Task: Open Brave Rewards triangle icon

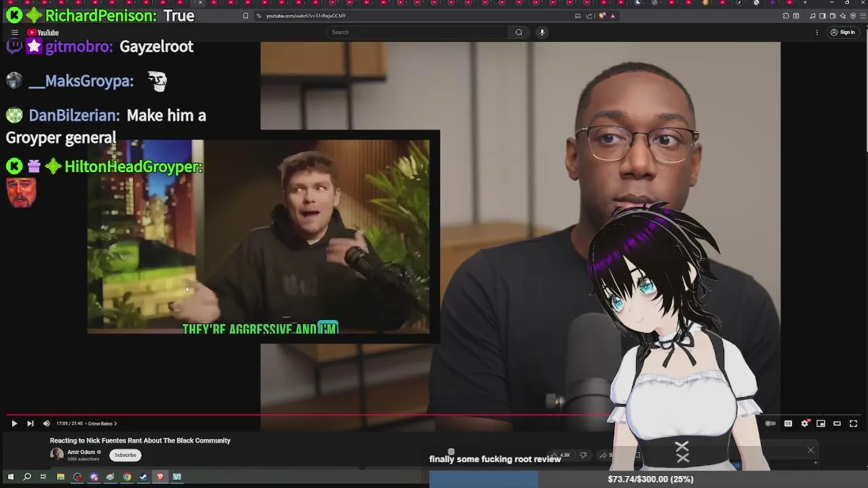Action: 613,16
